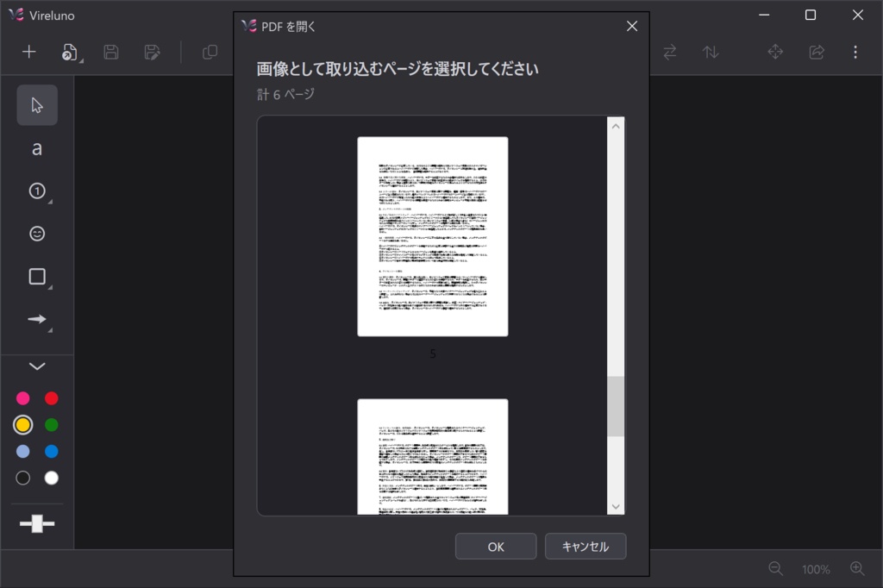Click the zoom in magnifier icon
This screenshot has height=588, width=883.
pos(857,569)
